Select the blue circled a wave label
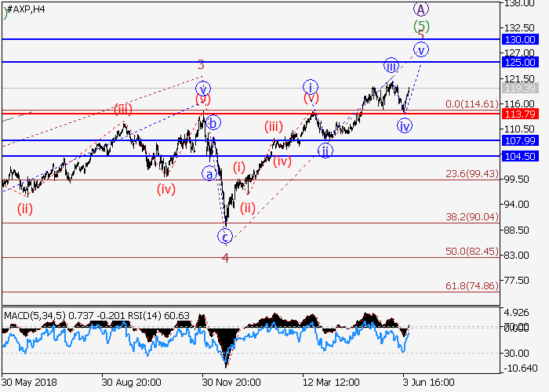Image resolution: width=549 pixels, height=392 pixels. [x=209, y=173]
